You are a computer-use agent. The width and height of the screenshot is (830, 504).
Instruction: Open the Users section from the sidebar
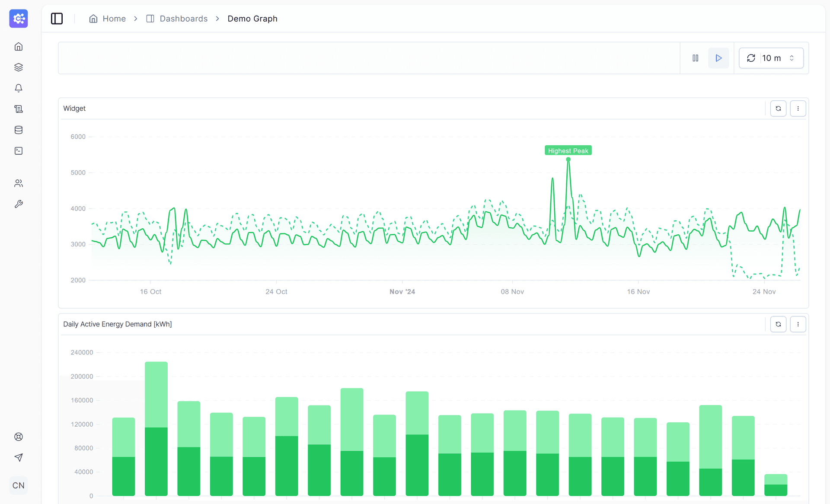coord(19,183)
